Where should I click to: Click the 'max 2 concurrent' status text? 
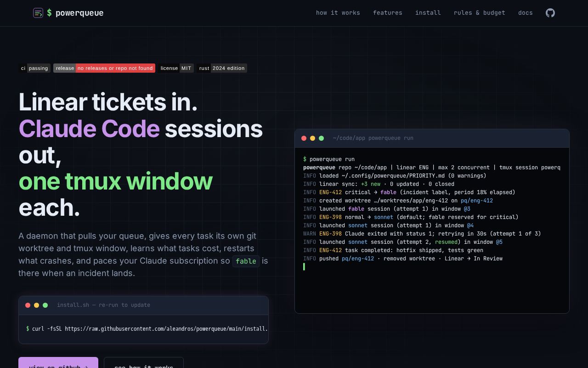(x=465, y=167)
